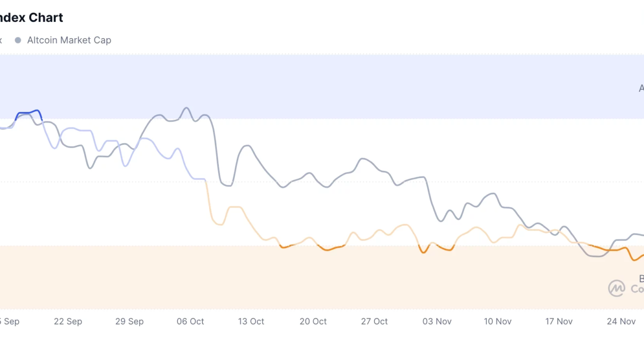Image resolution: width=644 pixels, height=347 pixels.
Task: Select the 17 Nov date label
Action: pos(559,321)
